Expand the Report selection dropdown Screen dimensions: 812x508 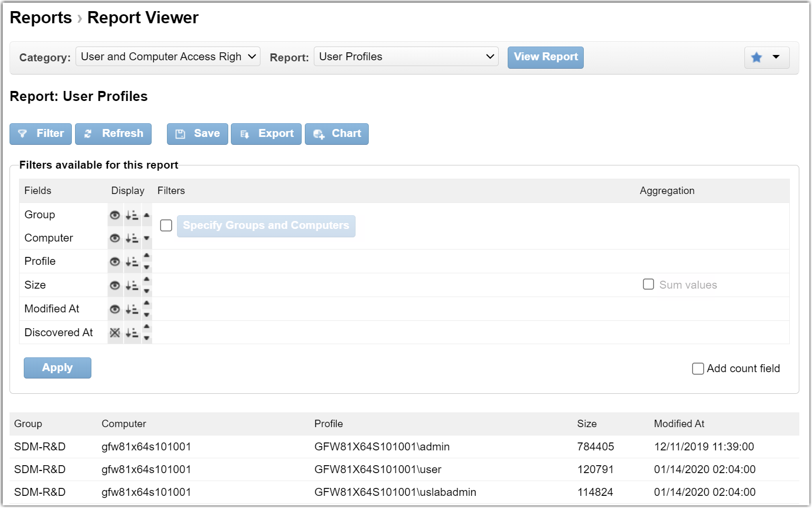pos(406,57)
